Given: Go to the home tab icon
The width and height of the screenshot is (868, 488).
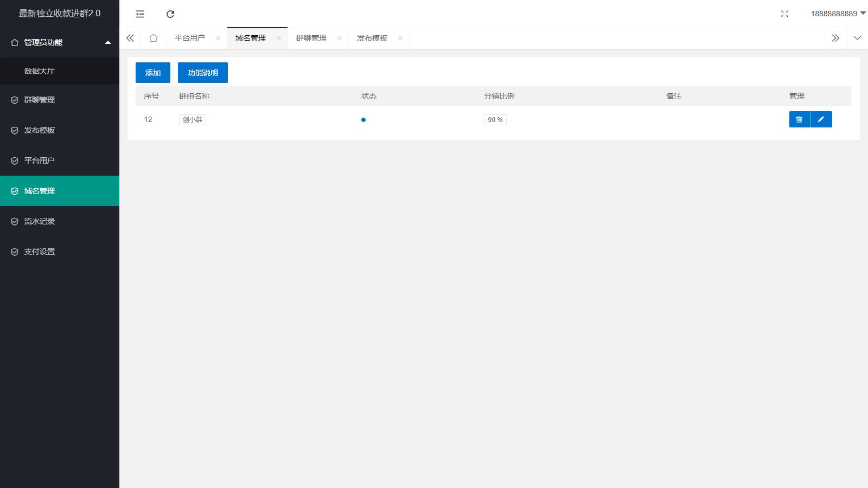Looking at the screenshot, I should point(154,38).
